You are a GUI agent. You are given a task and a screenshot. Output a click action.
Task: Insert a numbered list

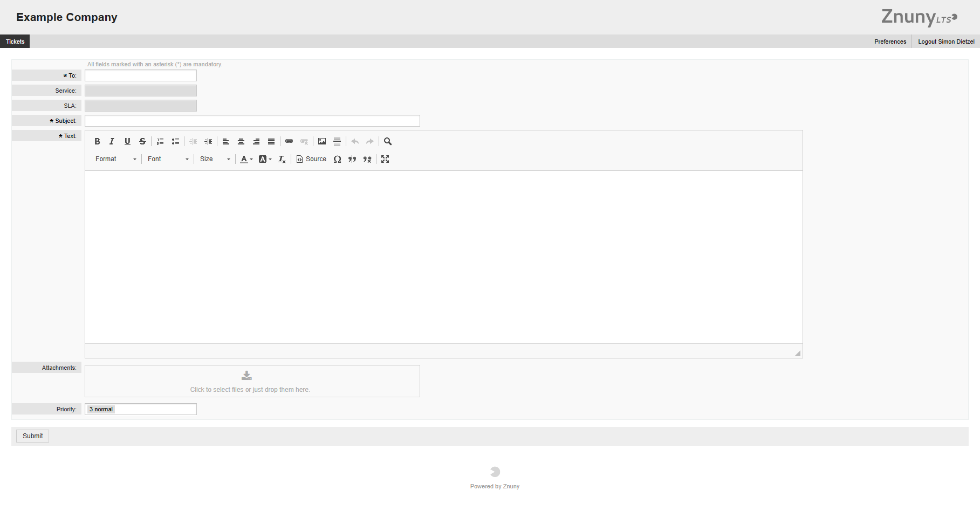[x=160, y=142]
